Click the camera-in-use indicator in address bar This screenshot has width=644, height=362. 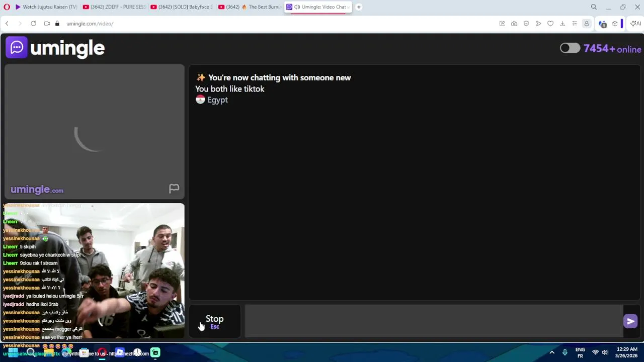[47, 24]
